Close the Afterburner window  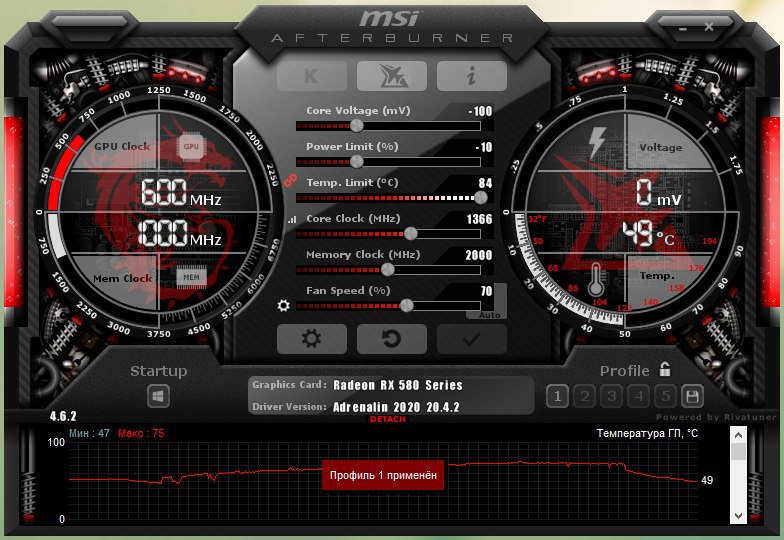coord(709,26)
